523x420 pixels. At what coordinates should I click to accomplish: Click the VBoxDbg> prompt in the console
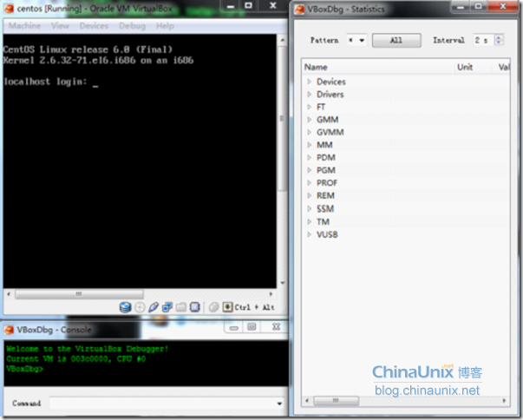pos(24,369)
